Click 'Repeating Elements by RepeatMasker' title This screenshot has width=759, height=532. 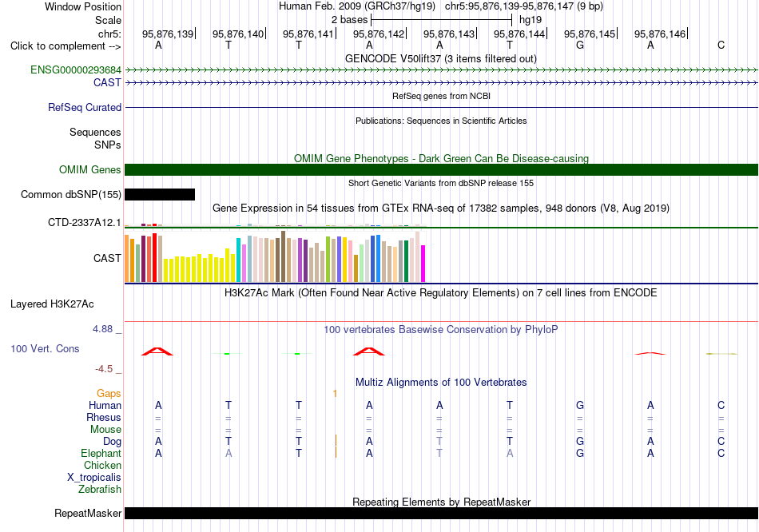(x=441, y=502)
